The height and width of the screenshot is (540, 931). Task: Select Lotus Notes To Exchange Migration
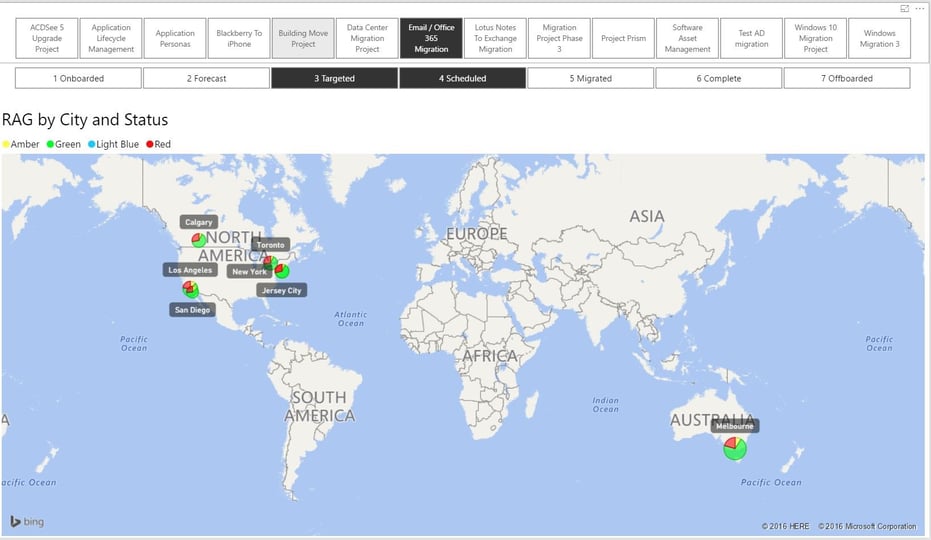click(x=495, y=38)
